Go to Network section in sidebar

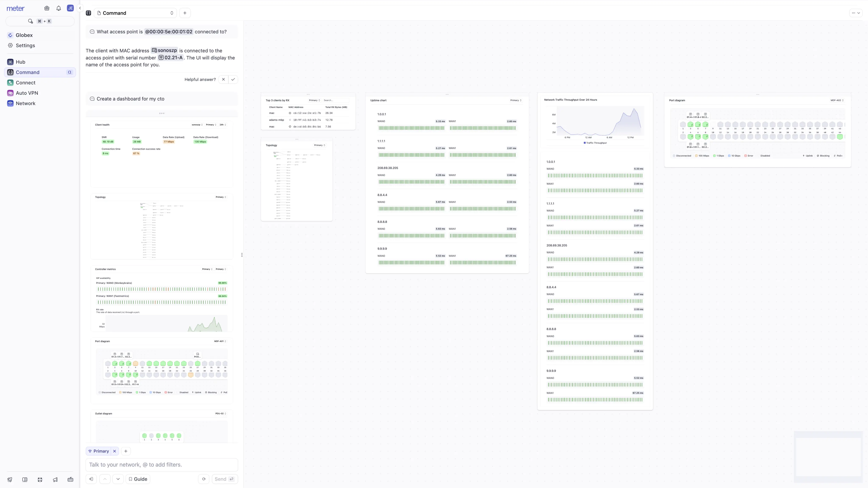[x=25, y=103]
